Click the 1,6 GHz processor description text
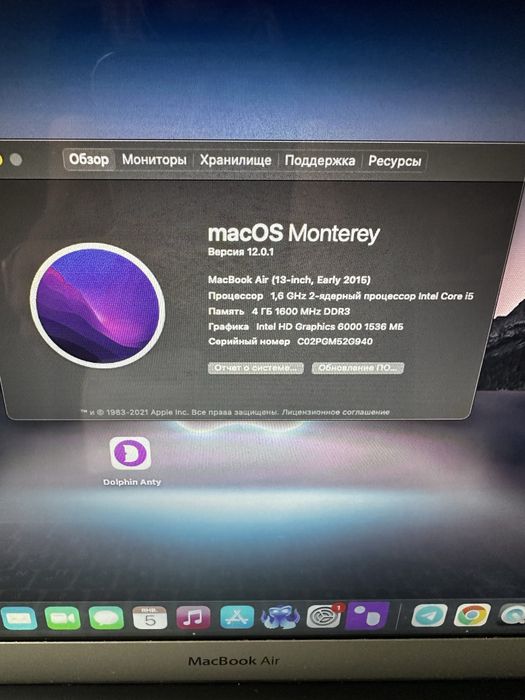The image size is (525, 700). (372, 296)
